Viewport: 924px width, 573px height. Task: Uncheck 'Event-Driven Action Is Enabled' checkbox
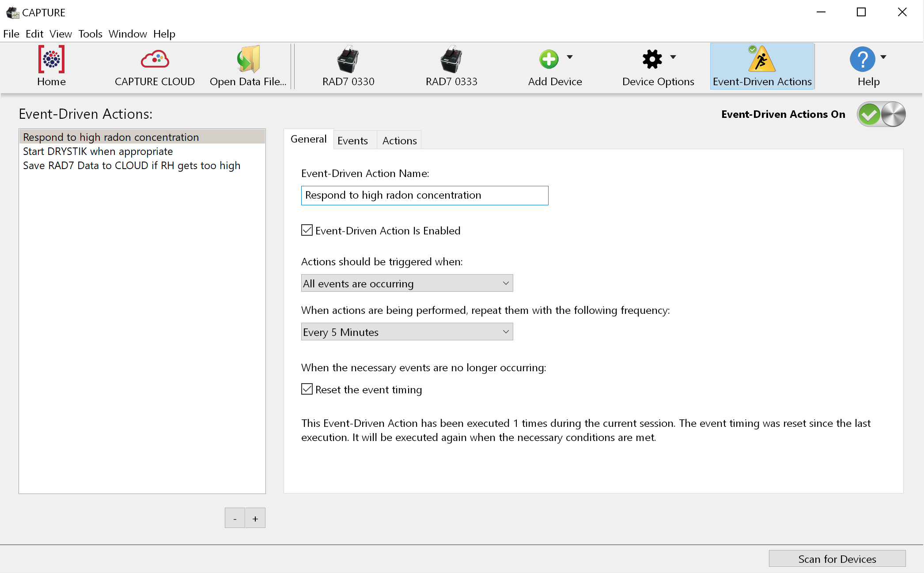(307, 230)
